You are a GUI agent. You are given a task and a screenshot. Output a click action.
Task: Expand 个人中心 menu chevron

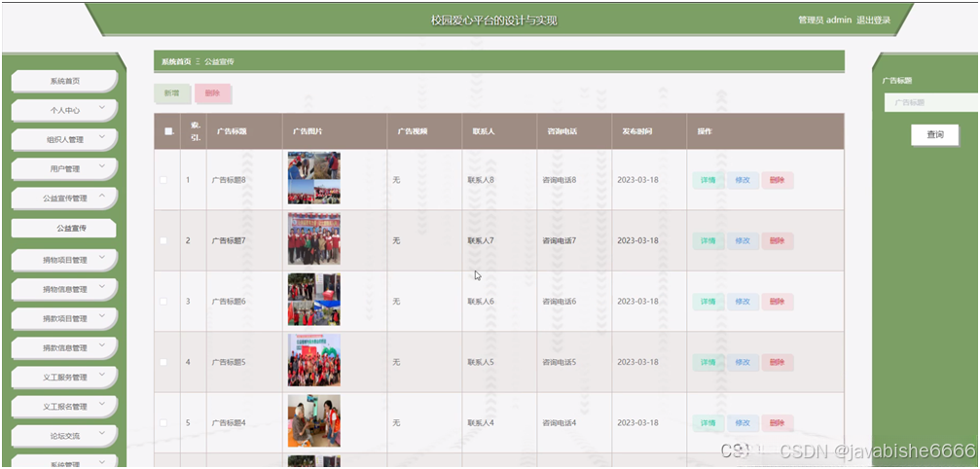(102, 109)
